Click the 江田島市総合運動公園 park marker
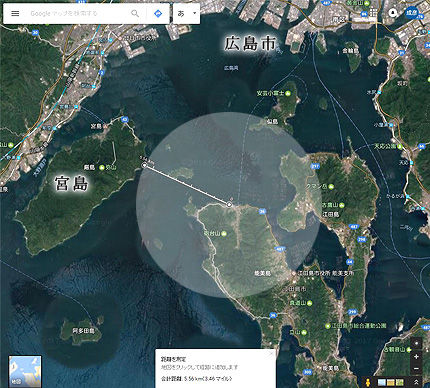This screenshot has width=430, height=388. point(328,325)
